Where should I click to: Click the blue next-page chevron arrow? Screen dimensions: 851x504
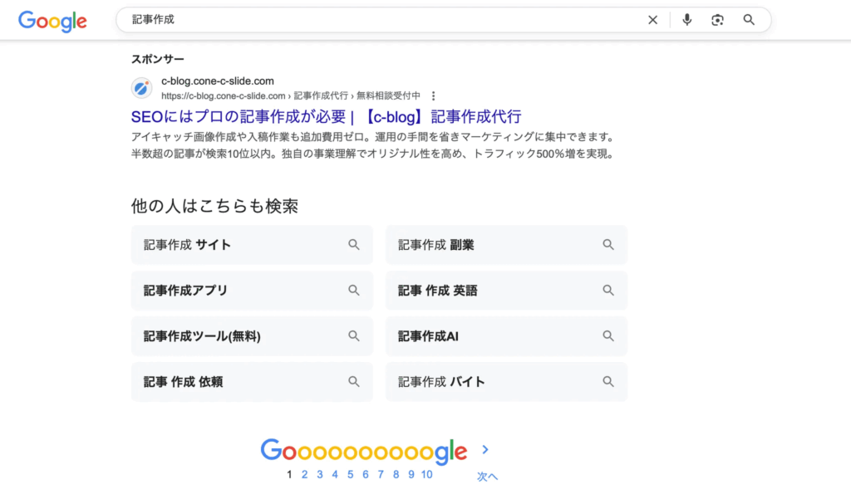485,450
